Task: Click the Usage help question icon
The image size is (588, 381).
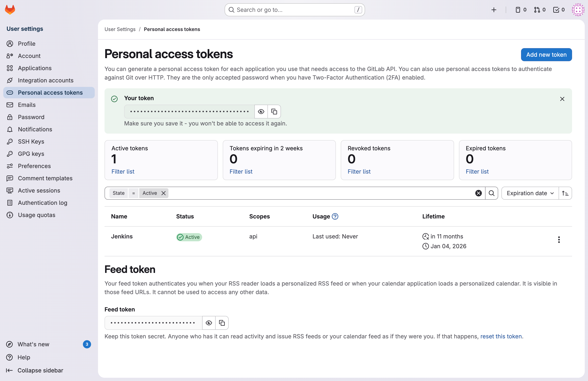Action: click(x=335, y=216)
